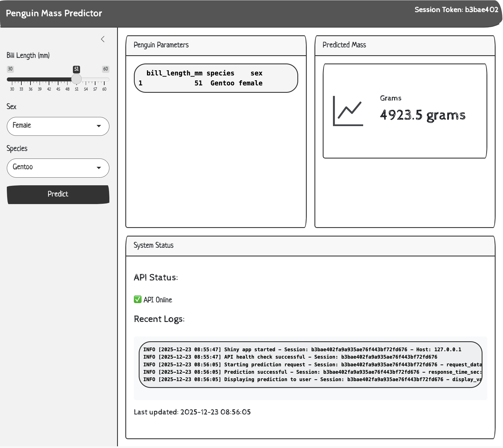Click the System Status card header
The width and height of the screenshot is (503, 448).
310,246
